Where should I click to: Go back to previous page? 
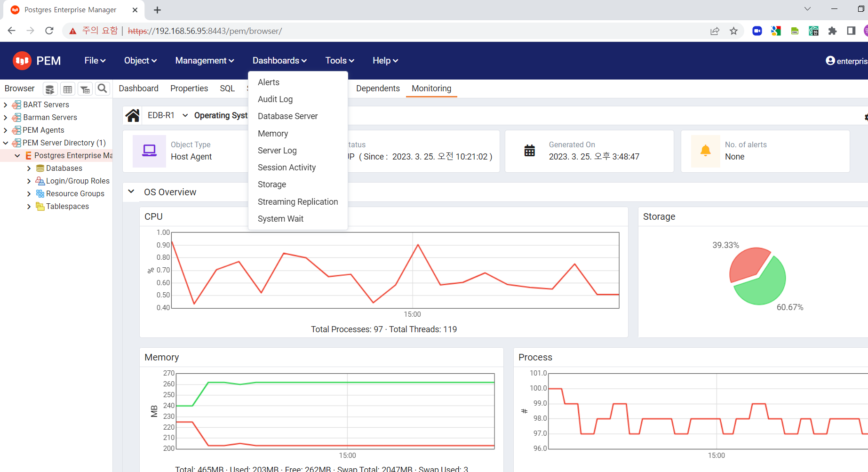tap(12, 31)
